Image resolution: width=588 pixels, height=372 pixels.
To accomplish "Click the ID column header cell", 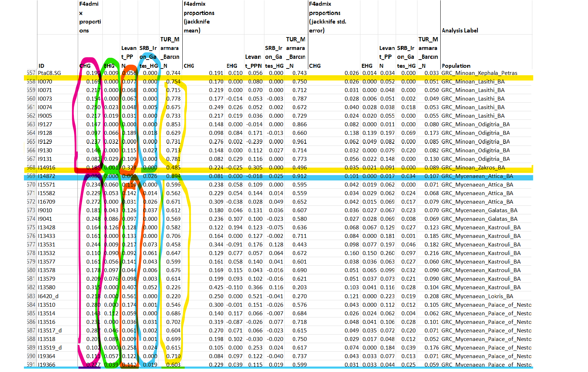I will pyautogui.click(x=41, y=66).
